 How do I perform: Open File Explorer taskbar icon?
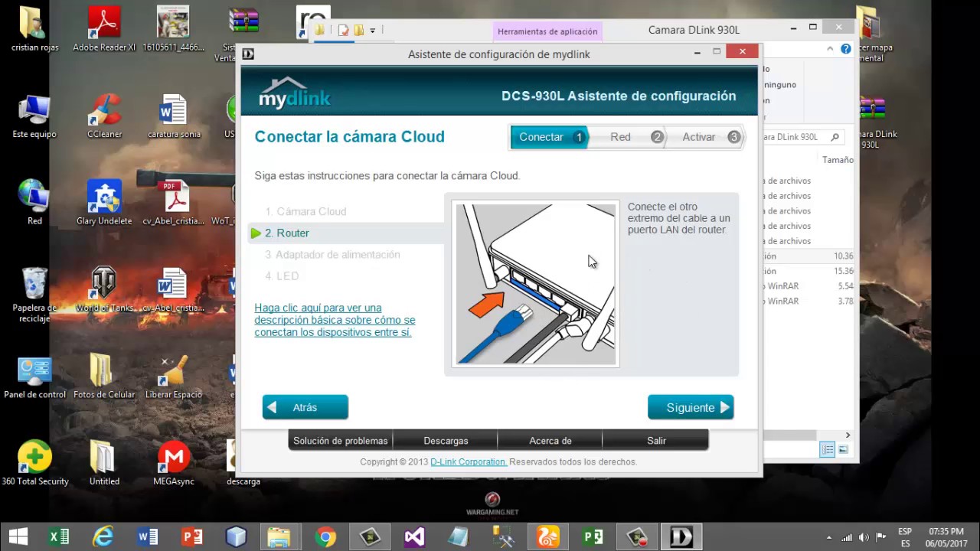pyautogui.click(x=279, y=536)
